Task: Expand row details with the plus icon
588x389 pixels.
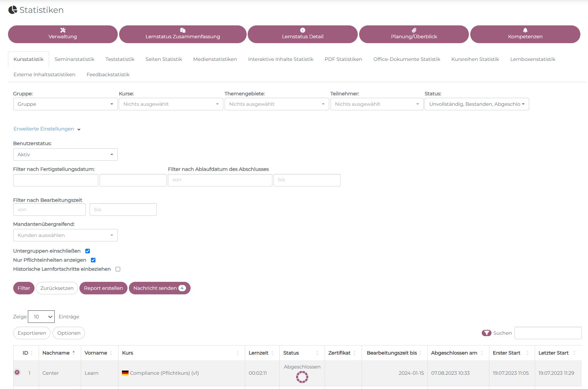Action: 17,372
